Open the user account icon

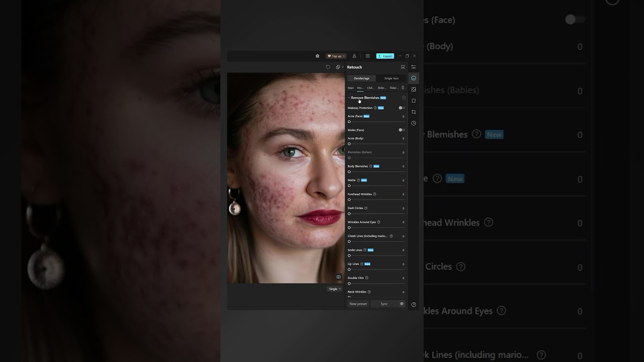coord(354,56)
